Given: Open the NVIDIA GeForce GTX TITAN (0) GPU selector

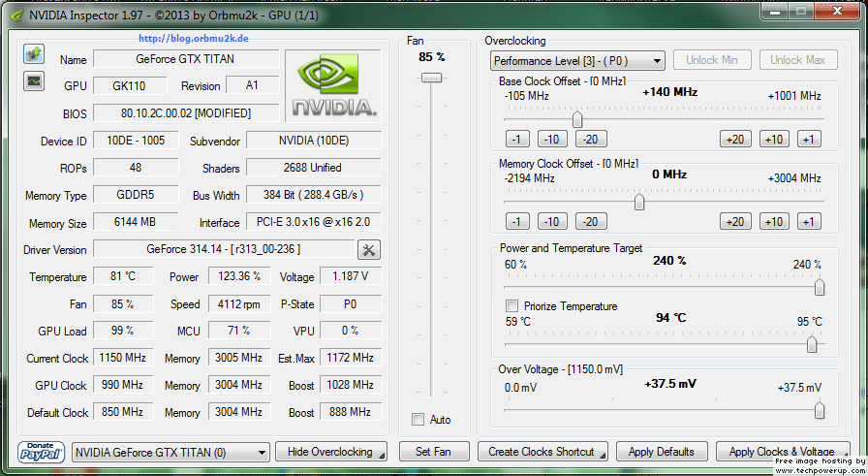Looking at the screenshot, I should click(171, 452).
